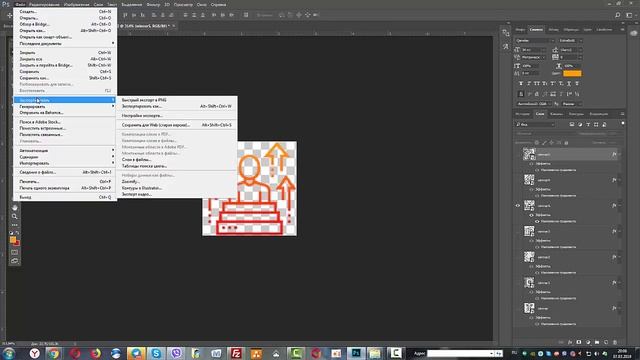Create a new group folder icon
The height and width of the screenshot is (360, 640).
click(x=597, y=342)
